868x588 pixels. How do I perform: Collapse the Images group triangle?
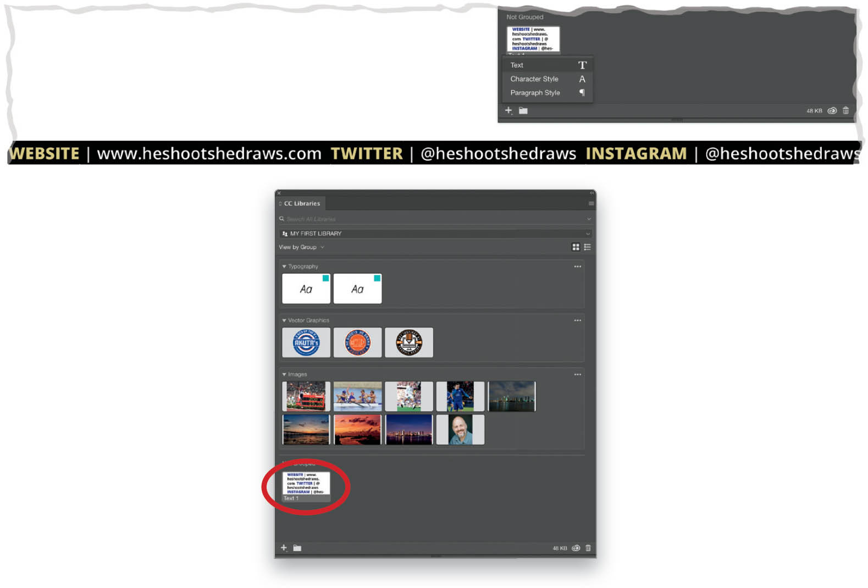coord(284,374)
